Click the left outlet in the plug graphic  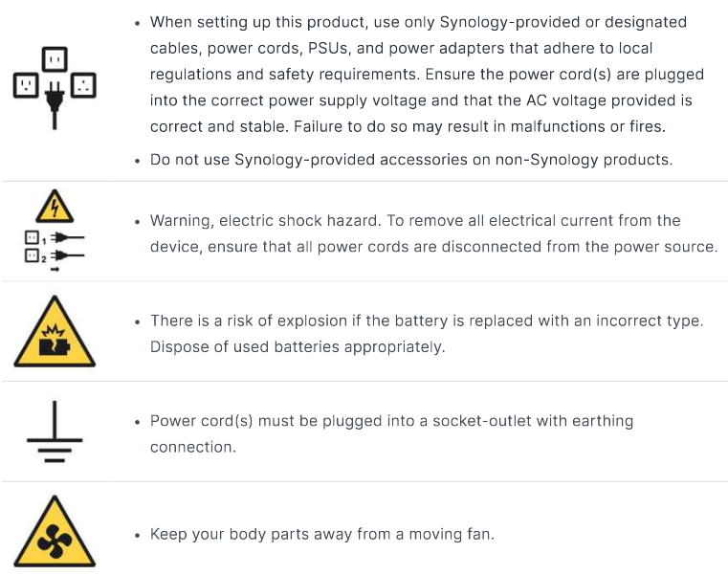[26, 85]
